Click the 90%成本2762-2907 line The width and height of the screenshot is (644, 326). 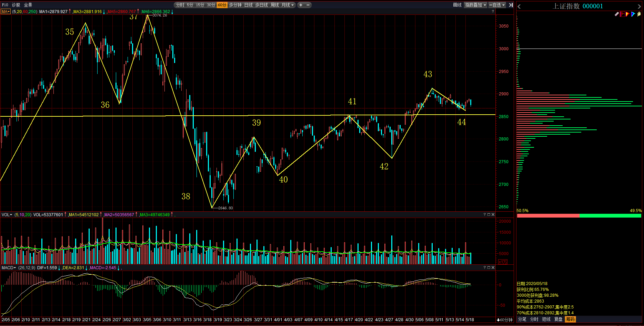[x=545, y=307]
